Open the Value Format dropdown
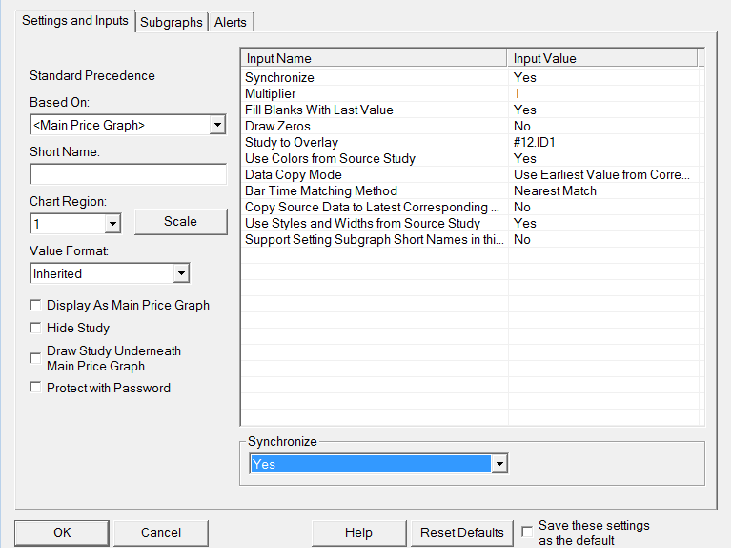This screenshot has height=560, width=732. coord(181,273)
